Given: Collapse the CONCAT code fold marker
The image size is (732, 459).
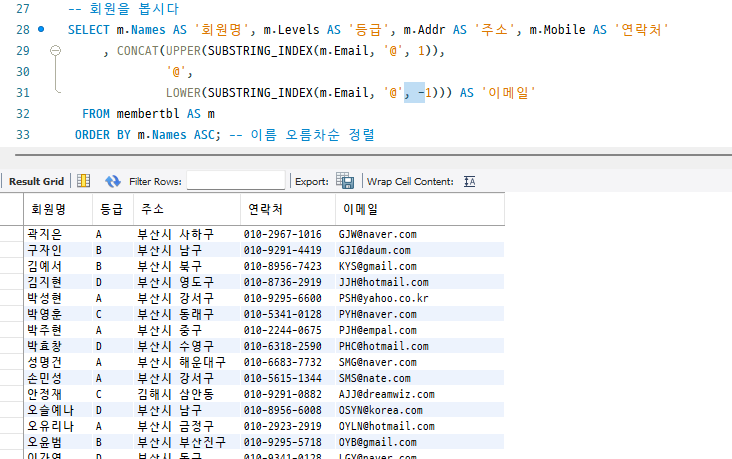Looking at the screenshot, I should pos(56,50).
